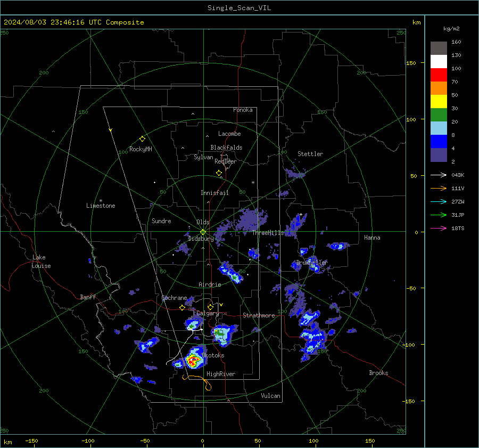Click the red storm core near Okotoks
This screenshot has width=479, height=448.
(192, 362)
